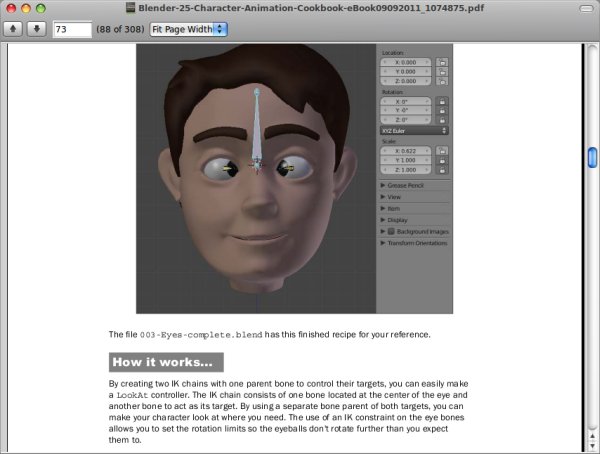
Task: Toggle the lock icon beside Location X
Action: [x=442, y=62]
